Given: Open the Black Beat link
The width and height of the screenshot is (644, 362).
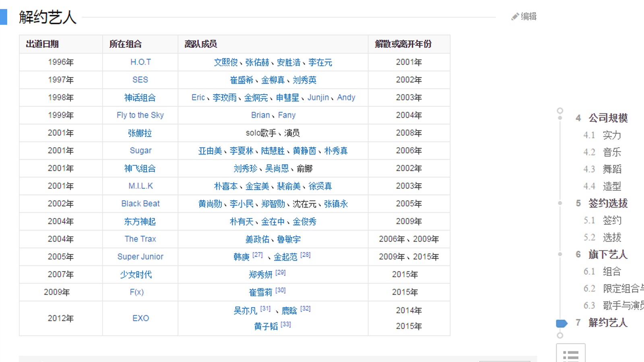Looking at the screenshot, I should click(x=140, y=204).
